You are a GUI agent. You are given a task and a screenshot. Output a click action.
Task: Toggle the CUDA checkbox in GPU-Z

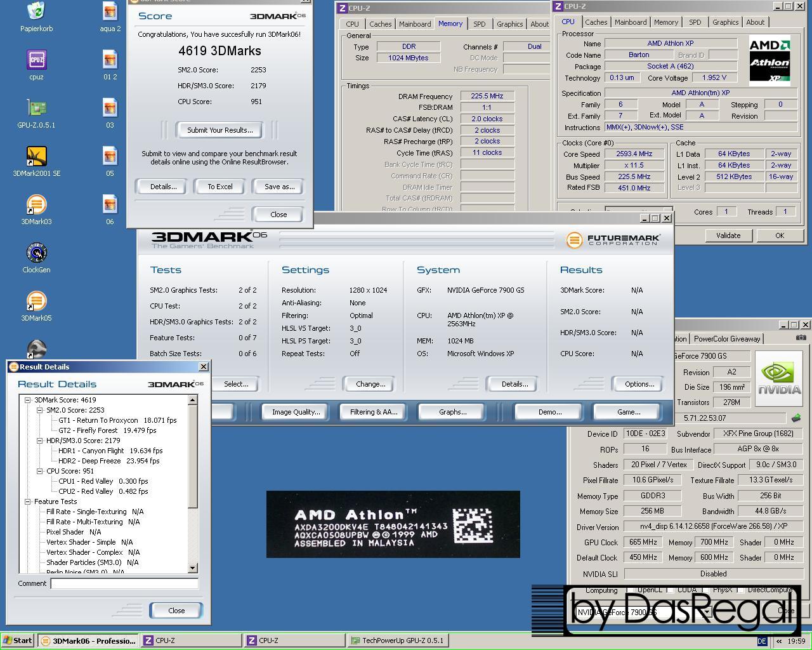[x=670, y=590]
